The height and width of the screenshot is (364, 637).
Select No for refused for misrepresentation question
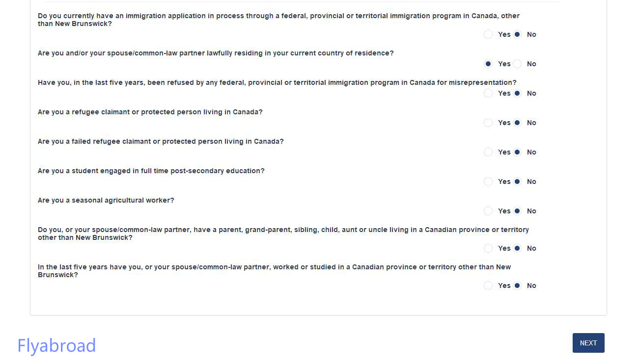517,93
